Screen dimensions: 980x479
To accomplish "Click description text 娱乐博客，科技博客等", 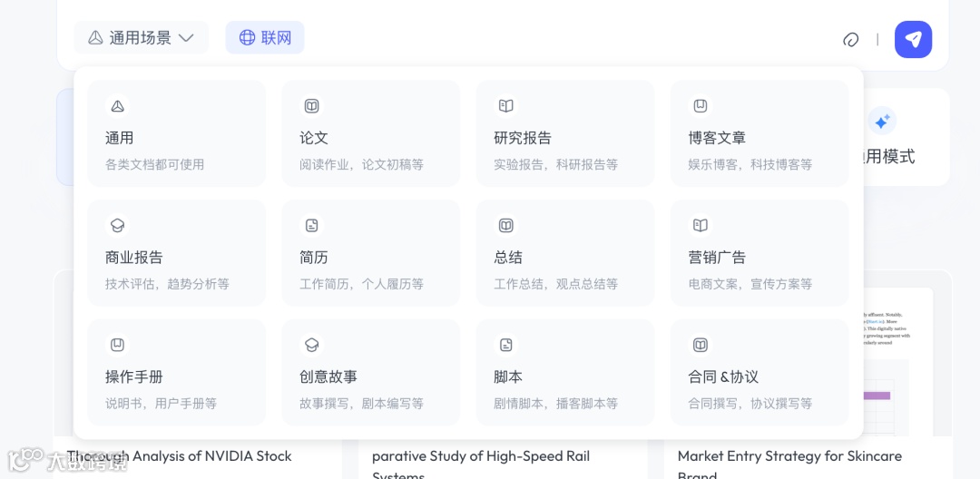I will click(x=750, y=165).
